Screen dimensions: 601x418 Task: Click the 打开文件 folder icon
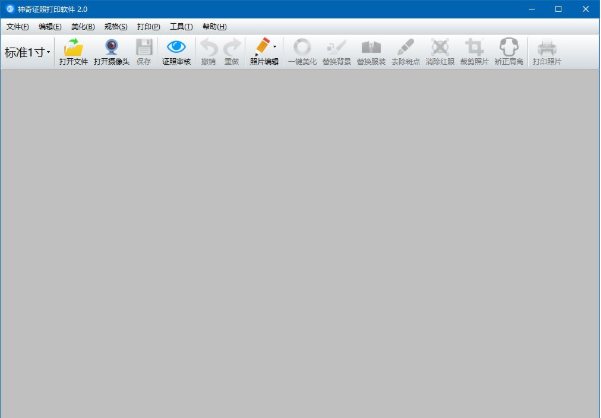pos(73,48)
